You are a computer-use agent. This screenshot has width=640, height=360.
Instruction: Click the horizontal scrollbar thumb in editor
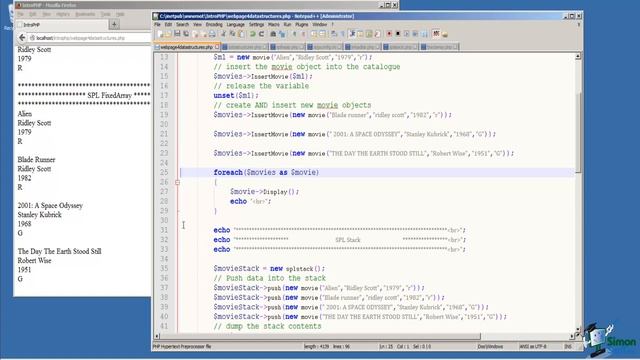tap(320, 336)
